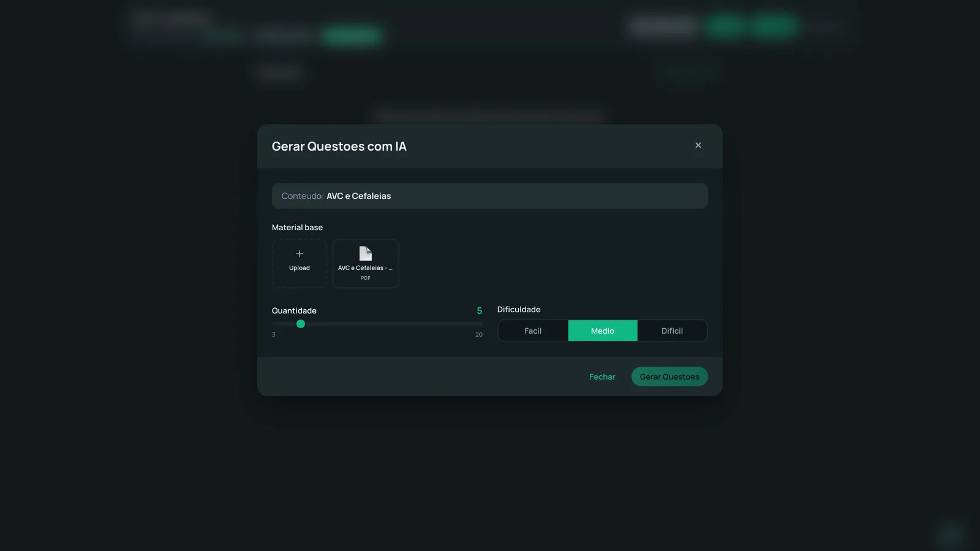Click the quantity value 5
The width and height of the screenshot is (980, 551).
pyautogui.click(x=480, y=311)
